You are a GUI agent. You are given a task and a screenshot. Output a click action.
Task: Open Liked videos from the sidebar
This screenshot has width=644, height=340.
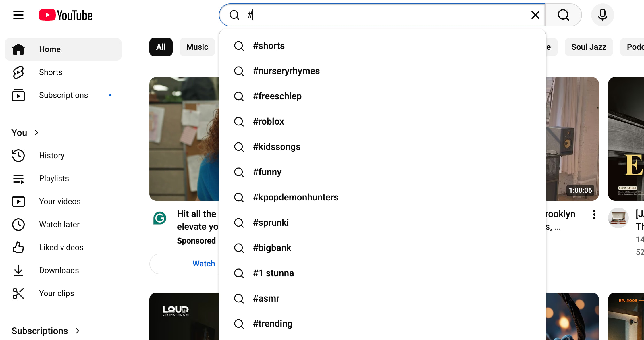61,247
